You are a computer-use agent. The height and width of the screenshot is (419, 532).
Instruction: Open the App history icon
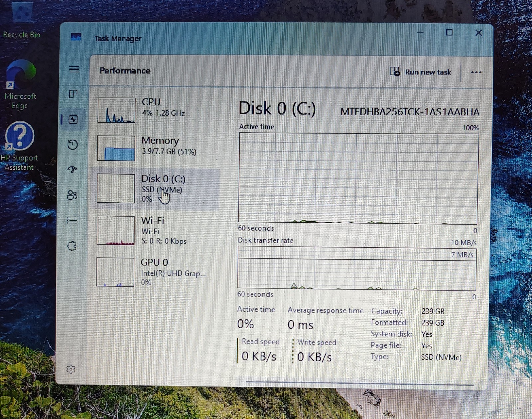72,145
